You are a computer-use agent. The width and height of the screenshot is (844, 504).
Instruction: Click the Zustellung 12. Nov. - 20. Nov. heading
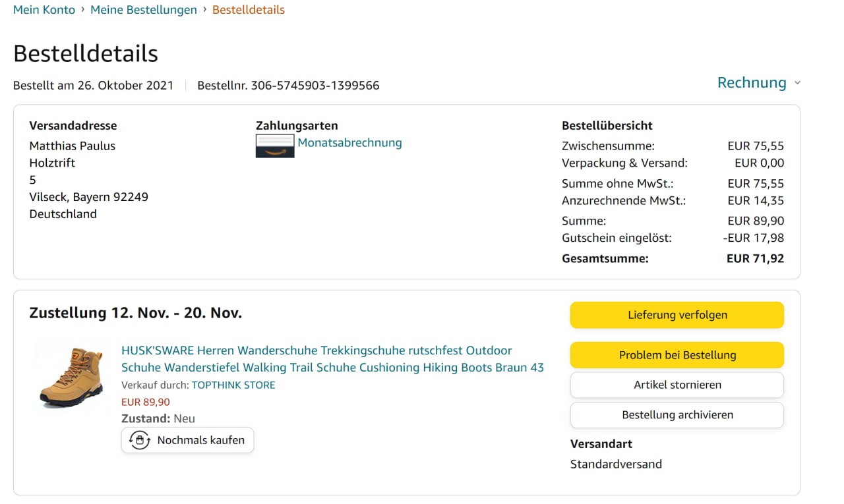(136, 313)
